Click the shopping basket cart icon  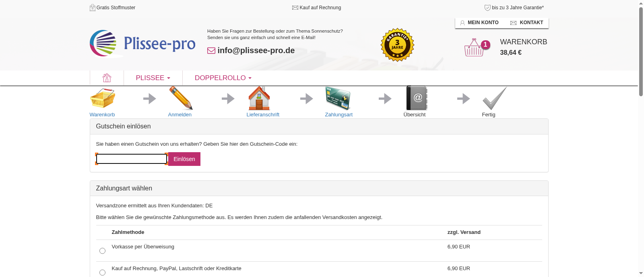tap(474, 48)
